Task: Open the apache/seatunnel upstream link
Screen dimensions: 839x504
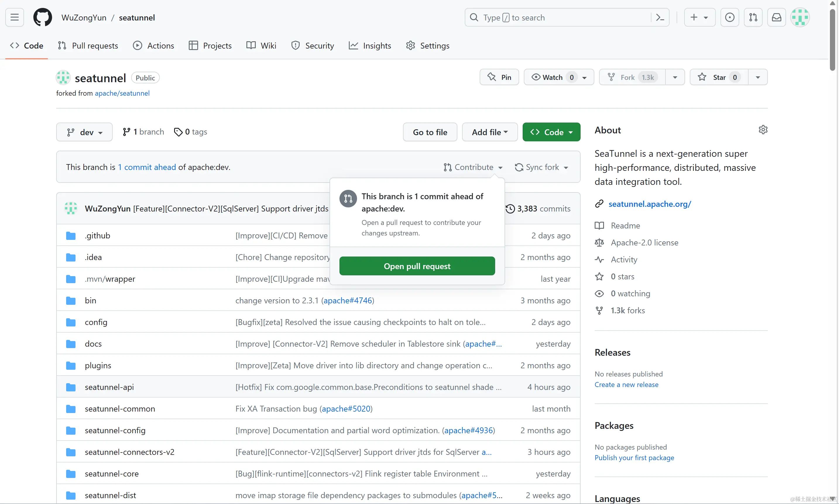Action: point(122,93)
